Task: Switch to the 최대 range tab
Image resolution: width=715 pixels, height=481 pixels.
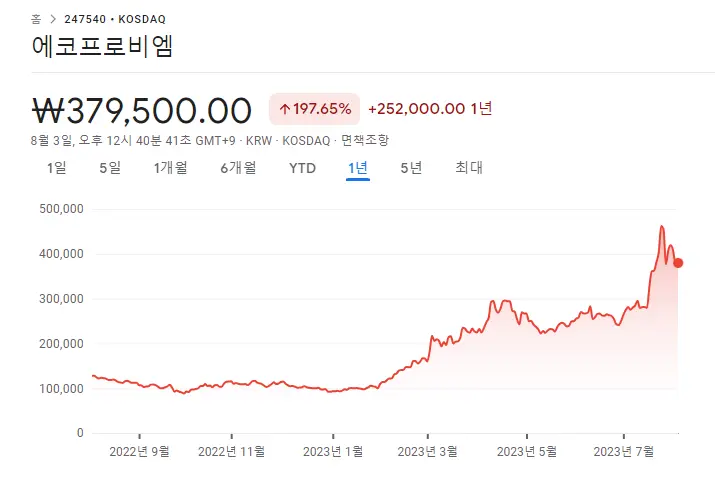Action: tap(468, 168)
